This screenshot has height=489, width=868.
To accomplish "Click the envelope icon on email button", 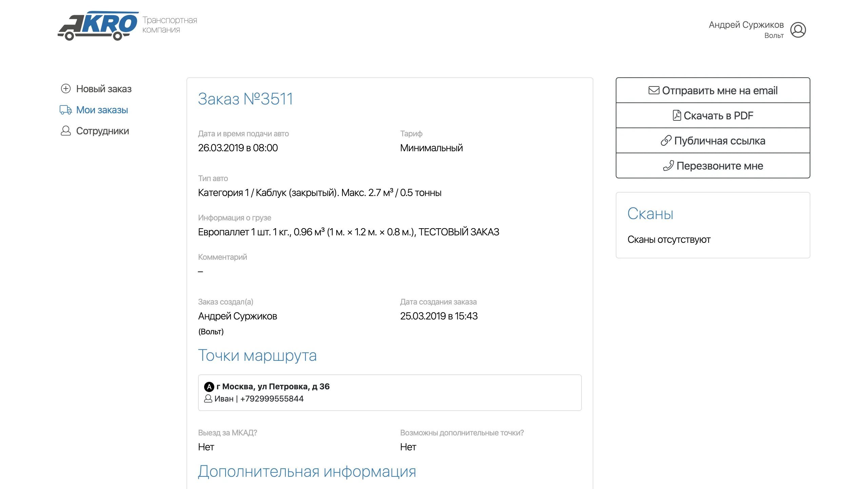I will point(654,90).
